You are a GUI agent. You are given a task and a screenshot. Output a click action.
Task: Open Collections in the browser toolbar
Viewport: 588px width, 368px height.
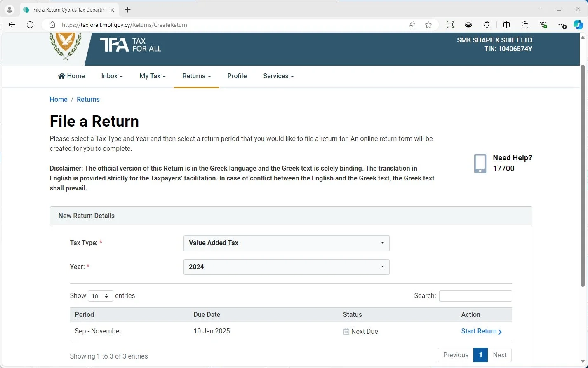[524, 25]
